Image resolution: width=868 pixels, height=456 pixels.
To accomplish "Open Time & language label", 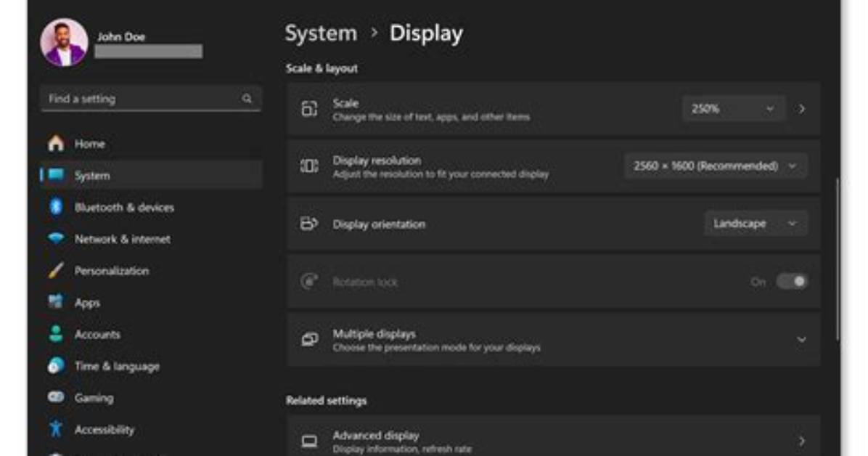I will (x=118, y=366).
